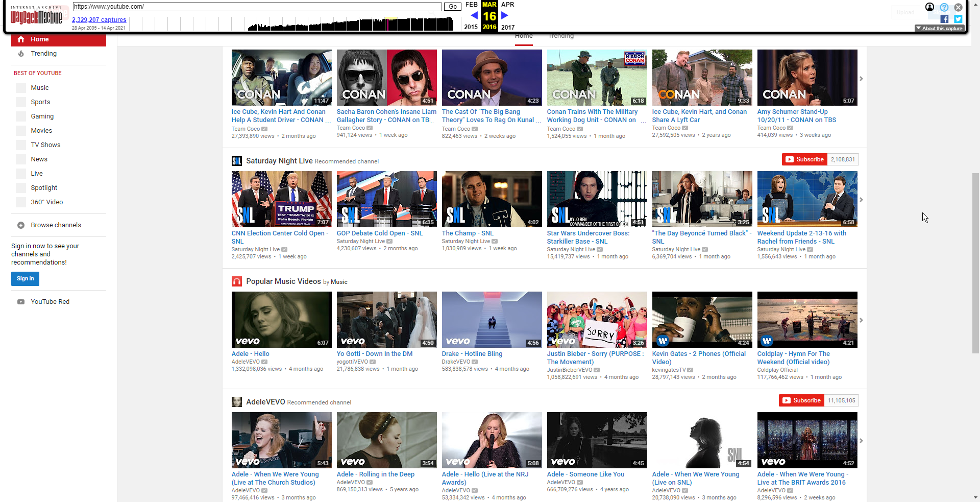Jump to the 2015 year link
This screenshot has height=502, width=980.
click(x=471, y=27)
